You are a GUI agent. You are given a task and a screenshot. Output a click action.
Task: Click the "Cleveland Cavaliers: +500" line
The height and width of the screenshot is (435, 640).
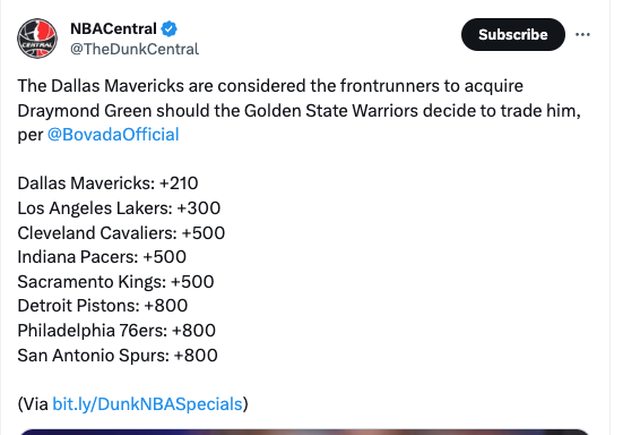pos(121,232)
